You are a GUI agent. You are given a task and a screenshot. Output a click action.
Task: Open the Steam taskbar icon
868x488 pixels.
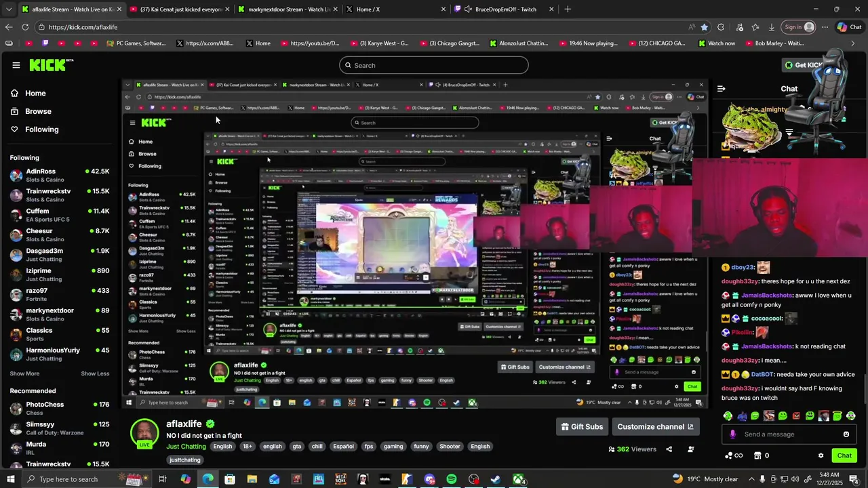click(x=496, y=479)
